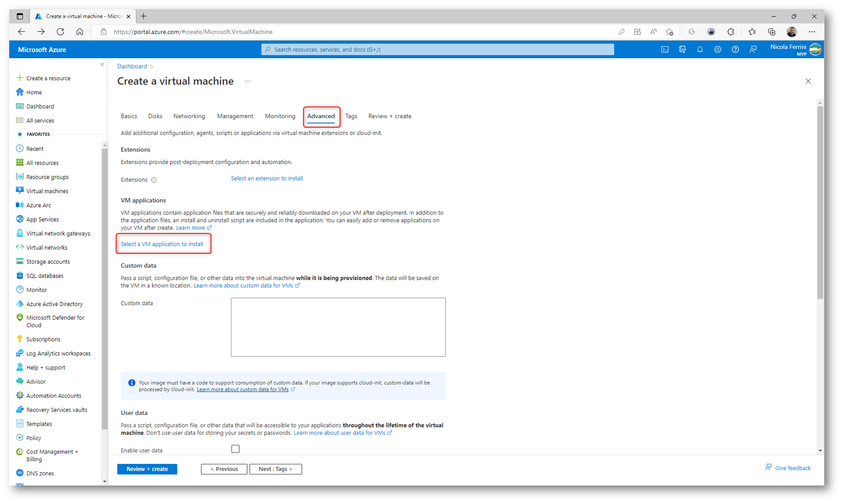Image resolution: width=843 pixels, height=504 pixels.
Task: Click the Home icon in sidebar
Action: coord(19,92)
